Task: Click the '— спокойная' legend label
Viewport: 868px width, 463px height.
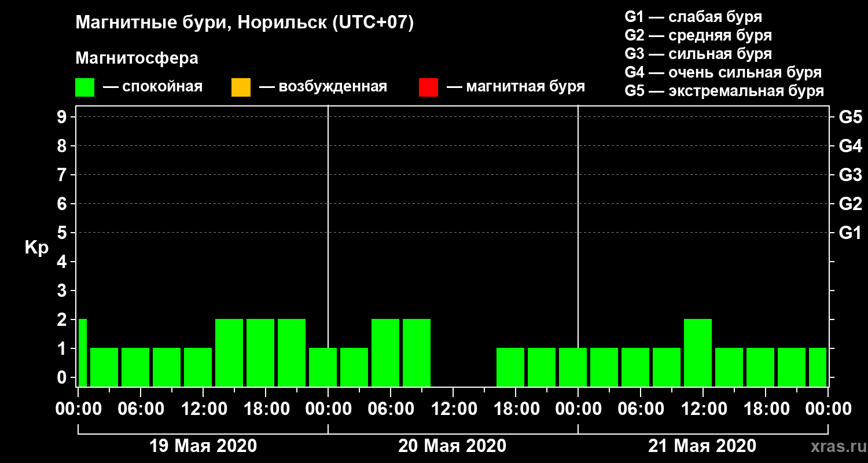Action: 153,87
